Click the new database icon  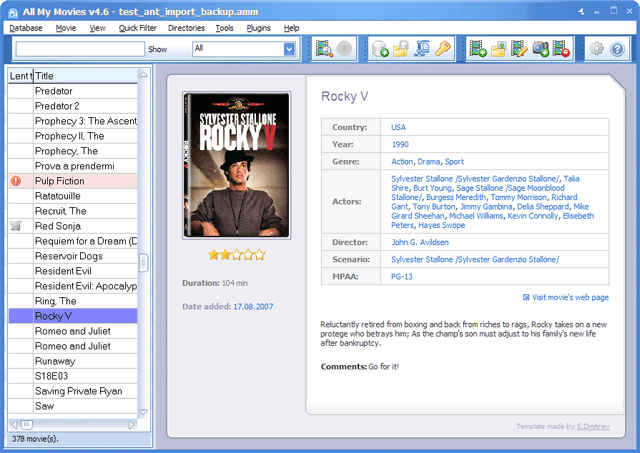pos(381,48)
